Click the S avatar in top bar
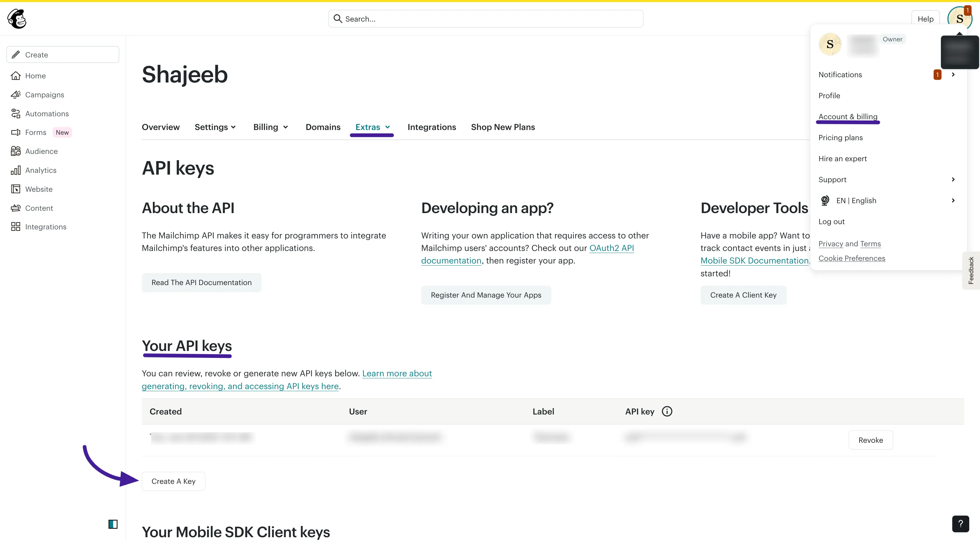980x541 pixels. point(960,19)
